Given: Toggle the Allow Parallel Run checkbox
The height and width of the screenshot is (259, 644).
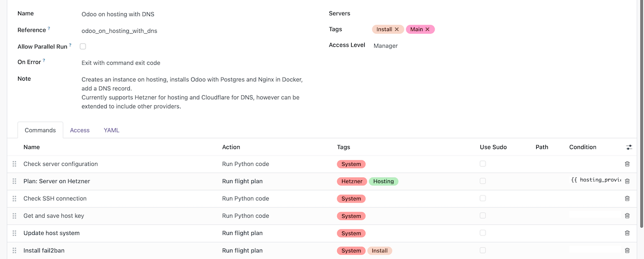Looking at the screenshot, I should (x=83, y=46).
